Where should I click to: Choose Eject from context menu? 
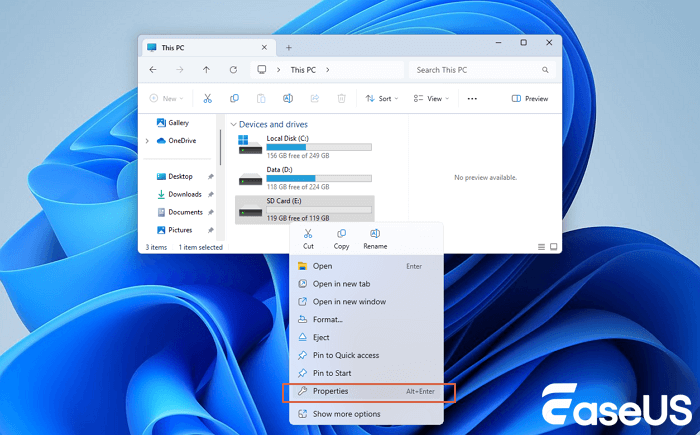click(366, 338)
